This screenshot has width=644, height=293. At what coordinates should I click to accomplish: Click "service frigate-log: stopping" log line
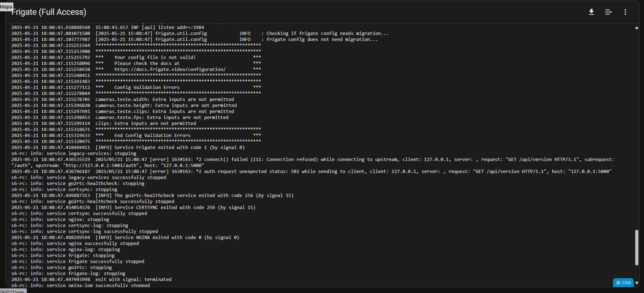[68, 274]
